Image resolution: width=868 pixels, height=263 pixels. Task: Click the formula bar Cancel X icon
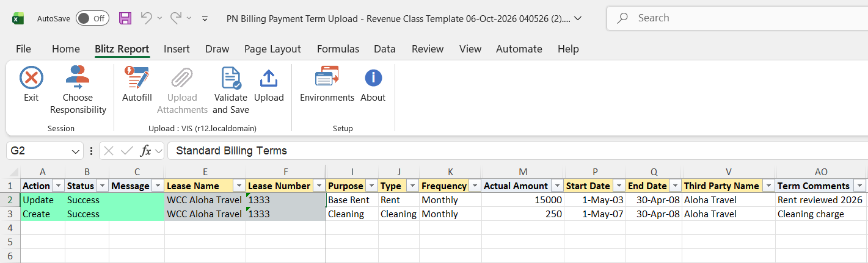(109, 151)
